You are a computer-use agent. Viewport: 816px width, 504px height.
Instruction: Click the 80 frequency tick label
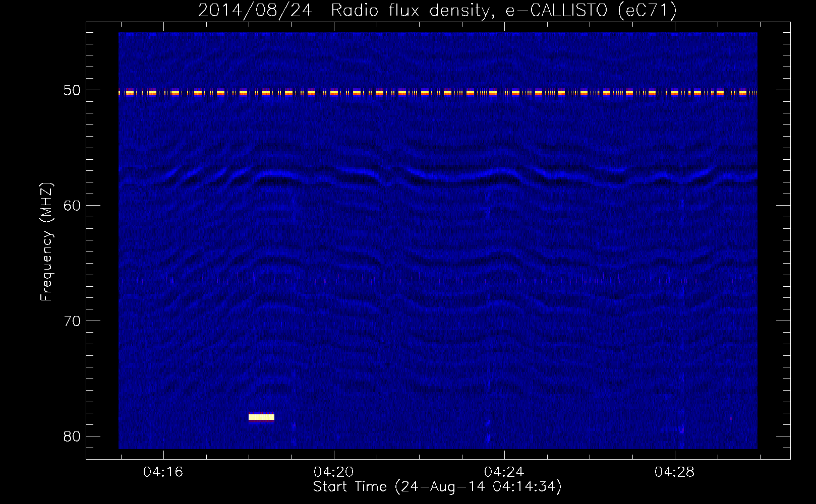[x=72, y=436]
